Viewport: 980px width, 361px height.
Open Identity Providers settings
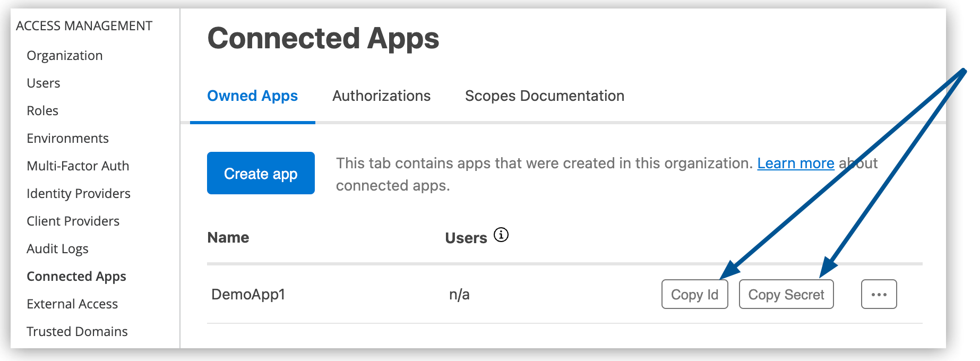point(78,193)
